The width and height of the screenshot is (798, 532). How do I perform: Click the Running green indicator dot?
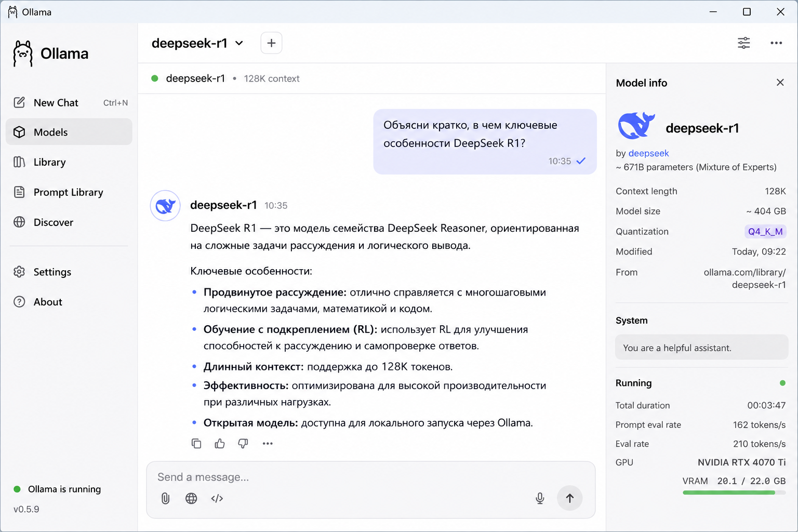pyautogui.click(x=782, y=383)
